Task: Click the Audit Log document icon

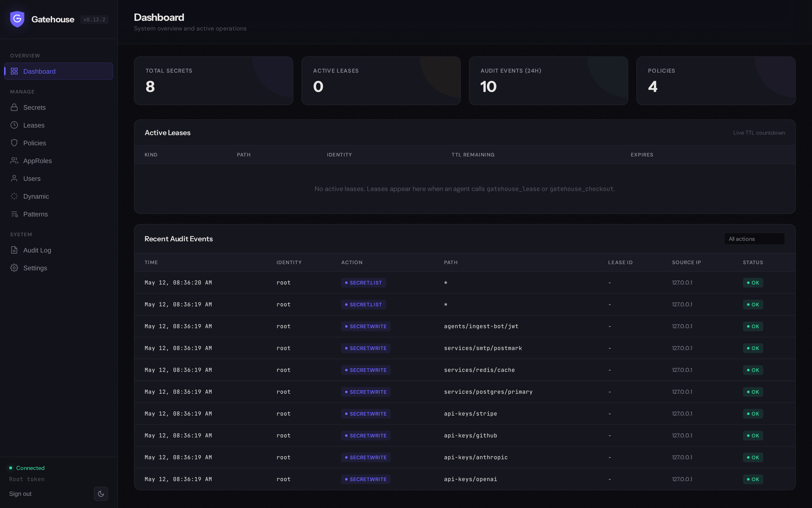Action: tap(14, 250)
